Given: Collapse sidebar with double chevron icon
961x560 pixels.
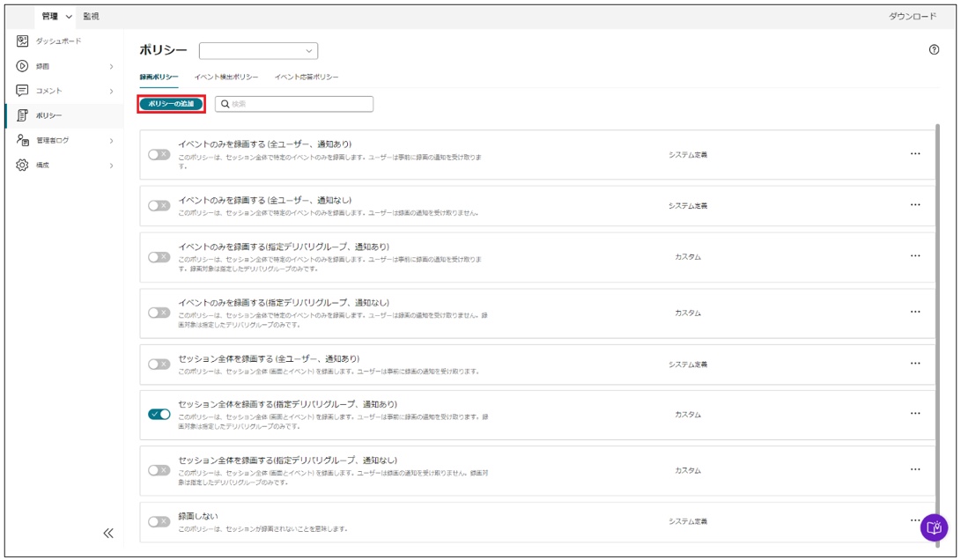Looking at the screenshot, I should tap(108, 533).
